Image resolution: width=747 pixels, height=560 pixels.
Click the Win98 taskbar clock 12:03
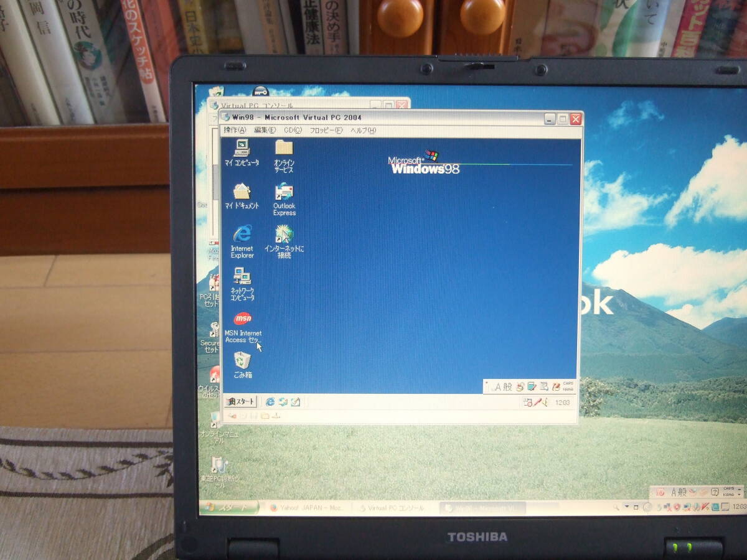pyautogui.click(x=561, y=403)
